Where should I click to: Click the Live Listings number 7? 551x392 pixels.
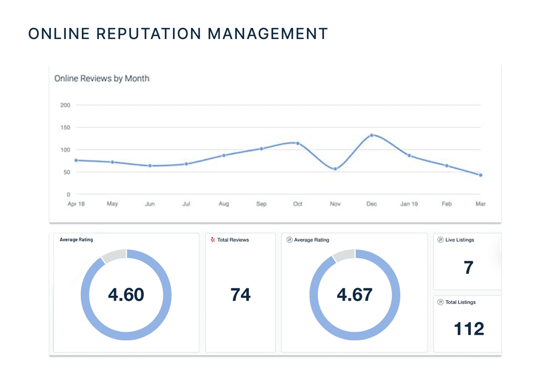[468, 267]
